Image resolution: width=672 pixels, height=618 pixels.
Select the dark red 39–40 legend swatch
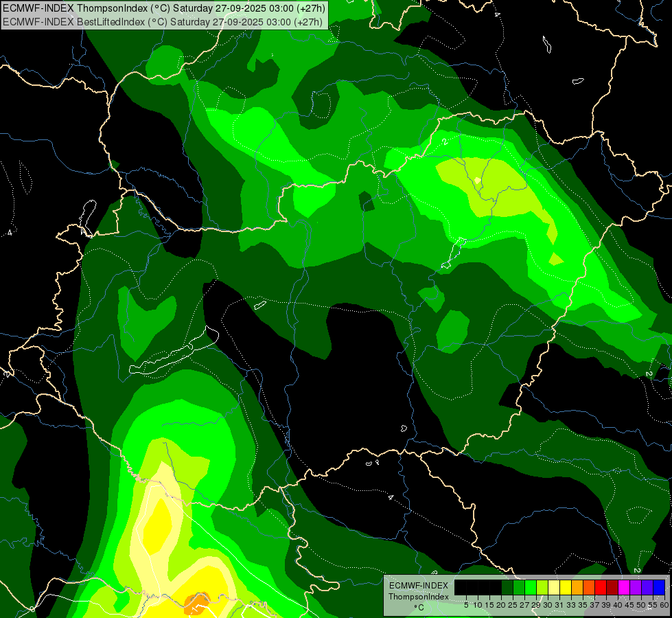612,587
